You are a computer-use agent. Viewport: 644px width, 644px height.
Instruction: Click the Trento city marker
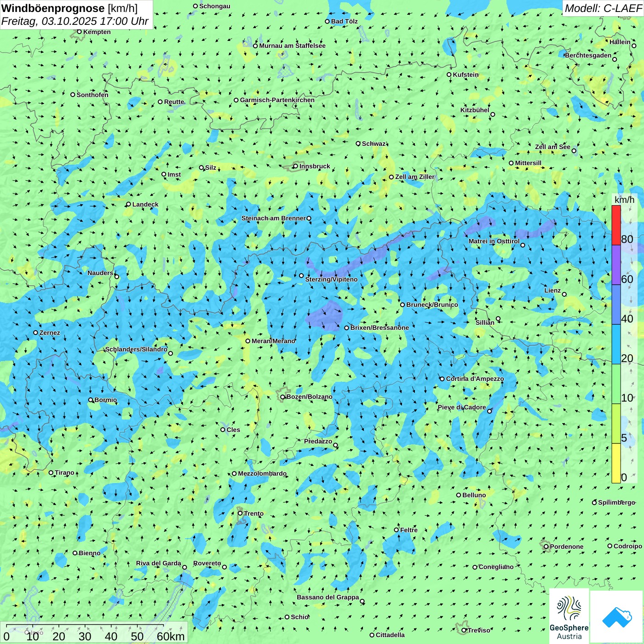[x=240, y=513]
